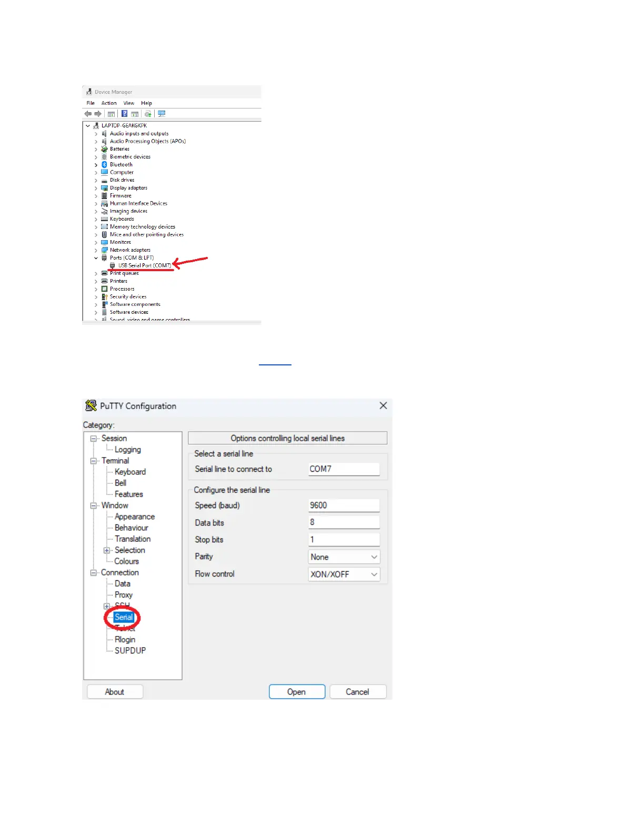Click the Keyboards category icon
Viewport: 644px width, 834px height.
click(104, 219)
